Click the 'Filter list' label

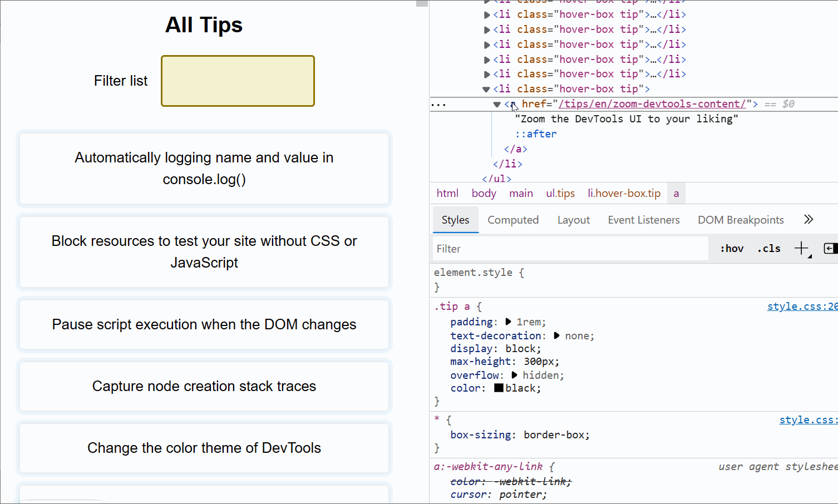click(121, 81)
